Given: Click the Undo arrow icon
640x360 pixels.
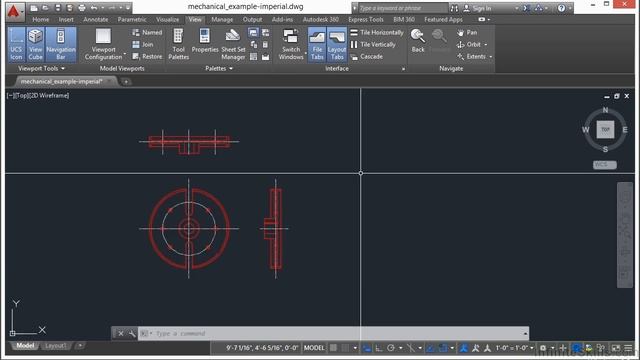Looking at the screenshot, I should click(x=94, y=8).
